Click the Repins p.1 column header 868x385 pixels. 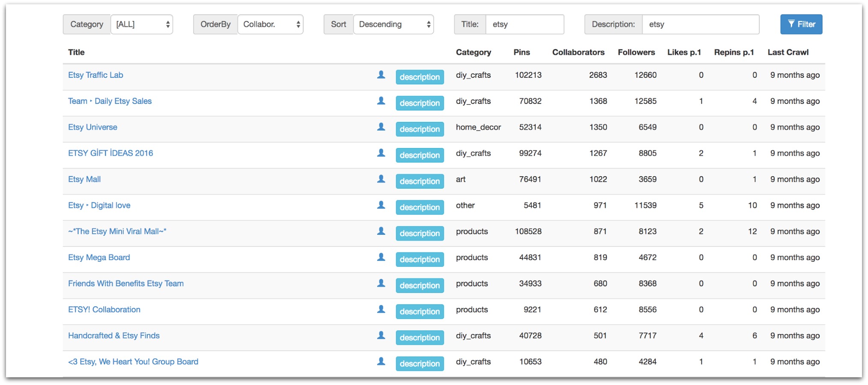tap(734, 52)
